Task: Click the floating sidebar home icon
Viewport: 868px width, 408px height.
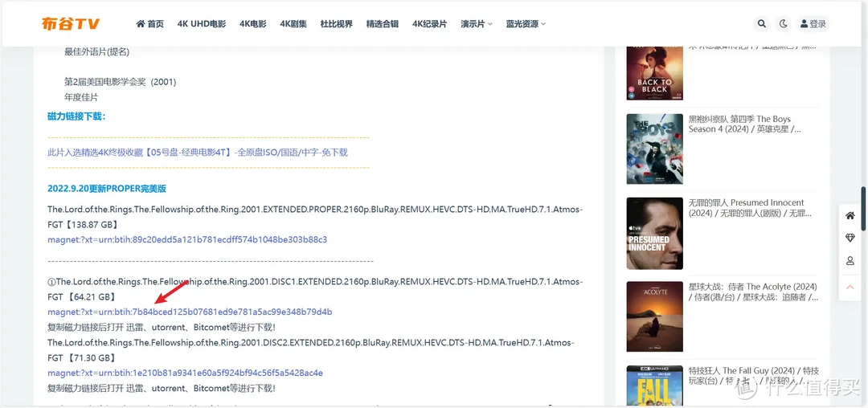Action: point(850,215)
